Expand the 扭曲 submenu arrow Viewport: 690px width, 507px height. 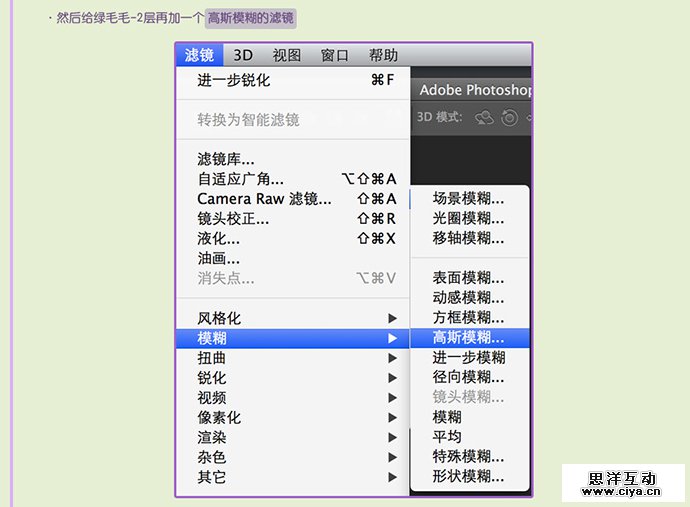392,358
